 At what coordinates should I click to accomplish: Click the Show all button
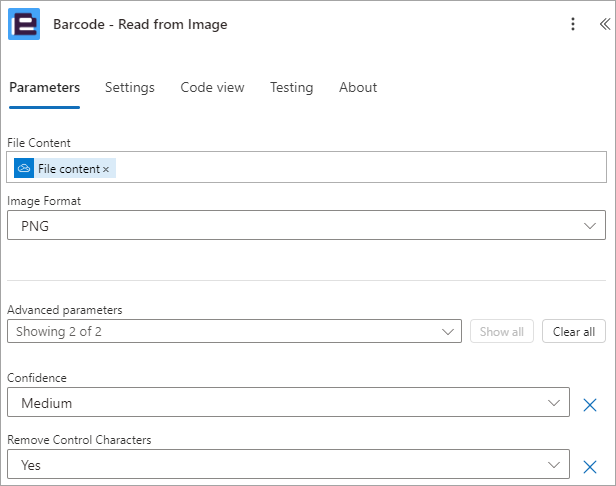[502, 331]
